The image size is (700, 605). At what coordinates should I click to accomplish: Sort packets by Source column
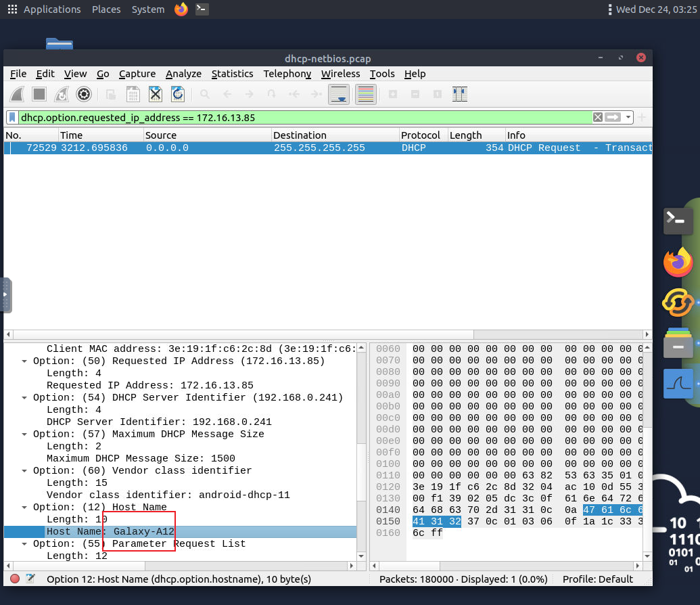[x=207, y=135]
